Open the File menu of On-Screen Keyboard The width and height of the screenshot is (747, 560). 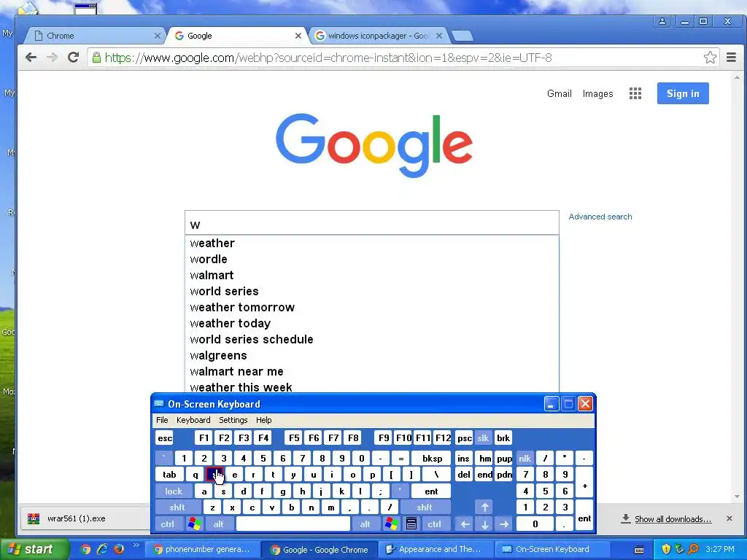point(162,420)
